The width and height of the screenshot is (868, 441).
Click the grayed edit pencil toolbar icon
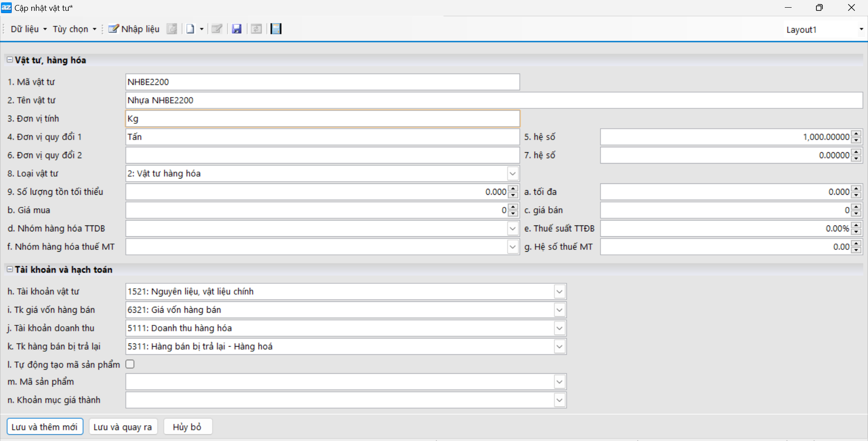[x=217, y=29]
